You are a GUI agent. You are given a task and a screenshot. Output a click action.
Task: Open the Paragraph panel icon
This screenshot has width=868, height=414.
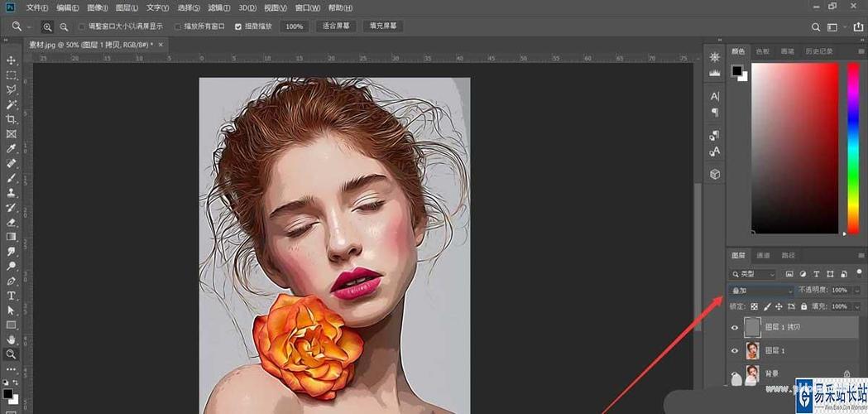(x=715, y=113)
